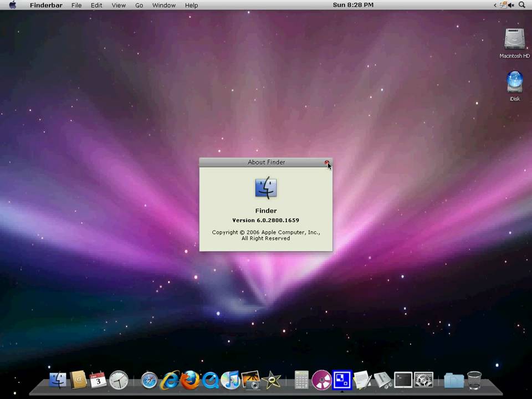Screen dimensions: 532x399
Task: Click the blue squares dock icon
Action: (x=342, y=380)
